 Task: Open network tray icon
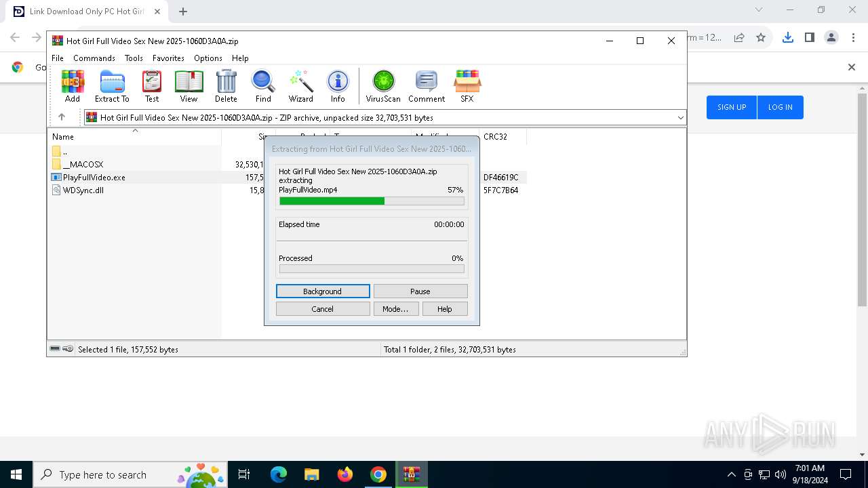764,474
